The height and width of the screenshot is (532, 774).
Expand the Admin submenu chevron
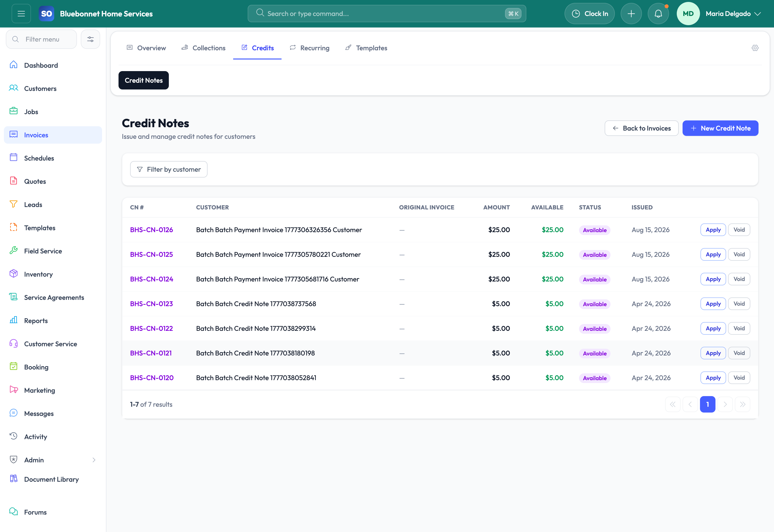(94, 460)
